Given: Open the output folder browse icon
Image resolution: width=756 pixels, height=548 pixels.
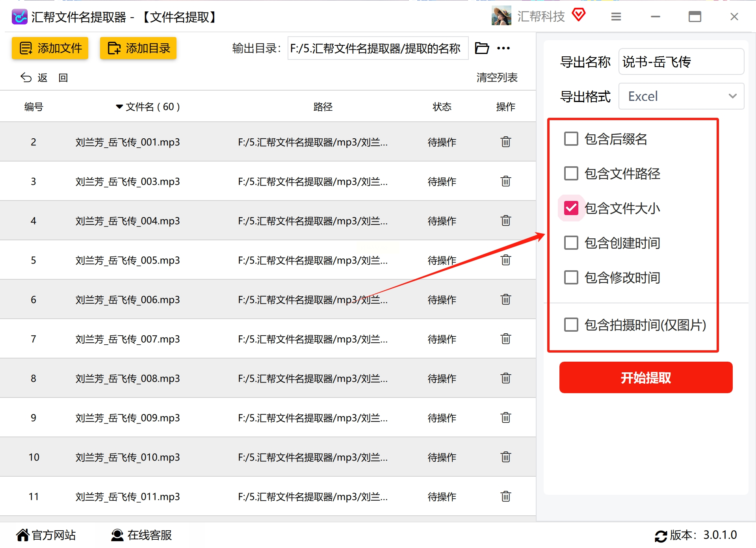Looking at the screenshot, I should tap(482, 48).
